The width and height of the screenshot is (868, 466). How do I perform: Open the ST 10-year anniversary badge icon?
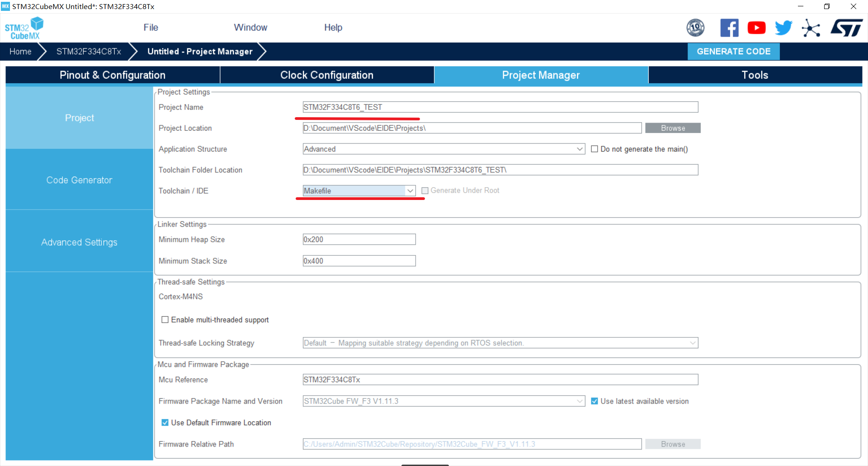[695, 28]
